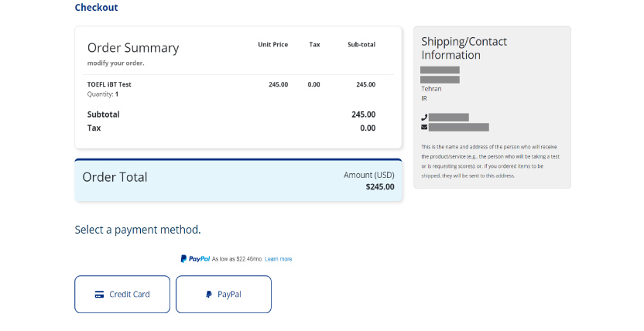Click the Shipping/Contact Information heading
644x331 pixels.
pos(464,48)
